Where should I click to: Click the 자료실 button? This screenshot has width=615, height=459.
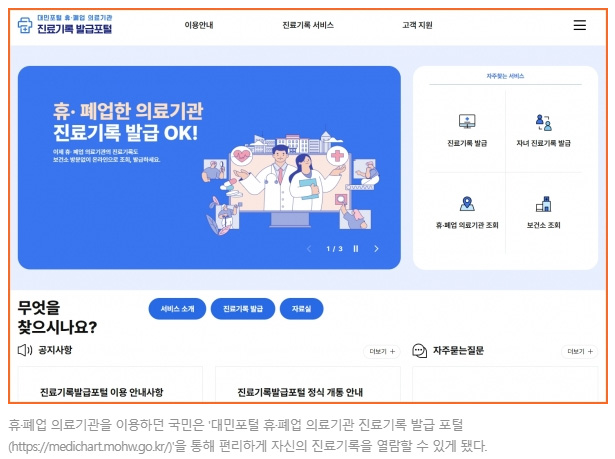tap(301, 309)
